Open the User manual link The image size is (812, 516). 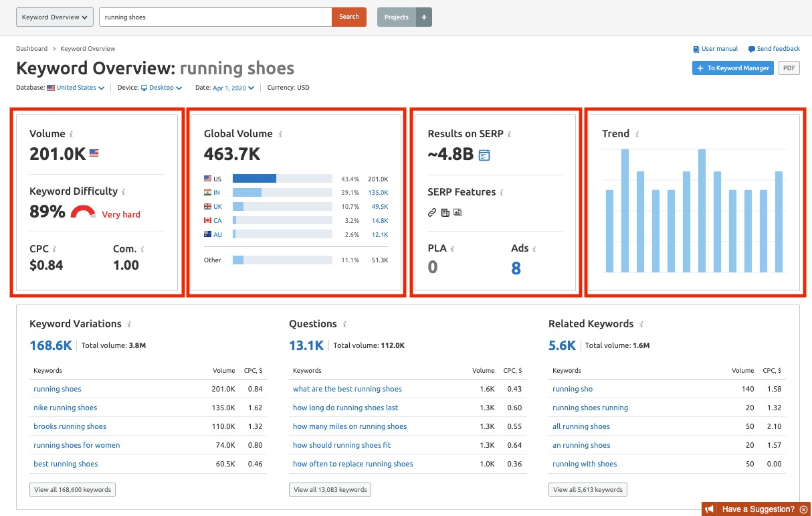pyautogui.click(x=716, y=49)
